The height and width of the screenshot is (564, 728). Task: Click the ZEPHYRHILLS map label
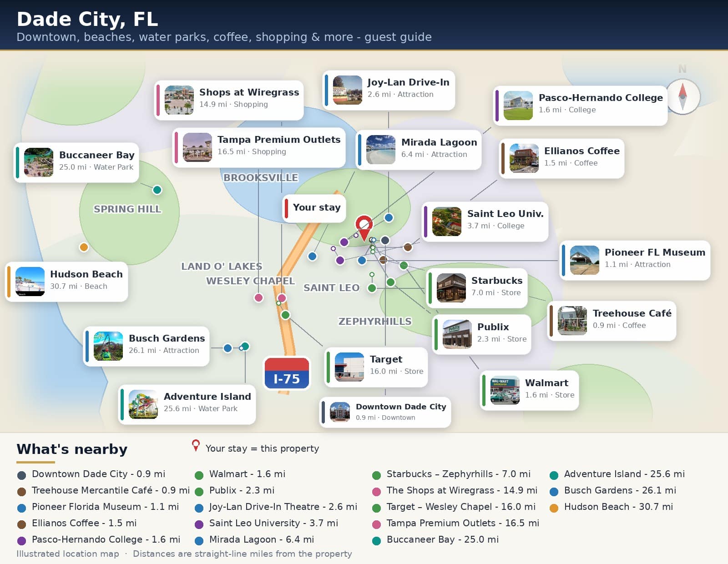pyautogui.click(x=375, y=322)
